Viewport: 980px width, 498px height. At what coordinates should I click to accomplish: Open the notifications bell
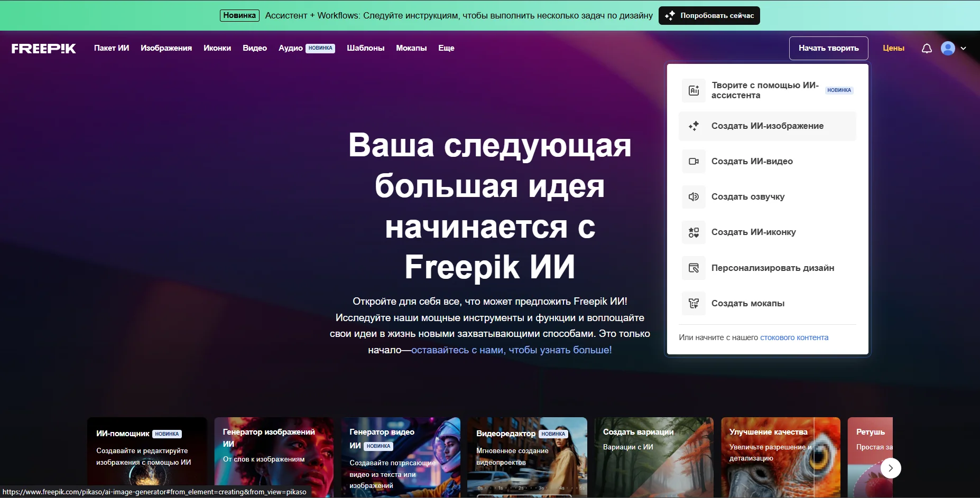click(x=927, y=49)
